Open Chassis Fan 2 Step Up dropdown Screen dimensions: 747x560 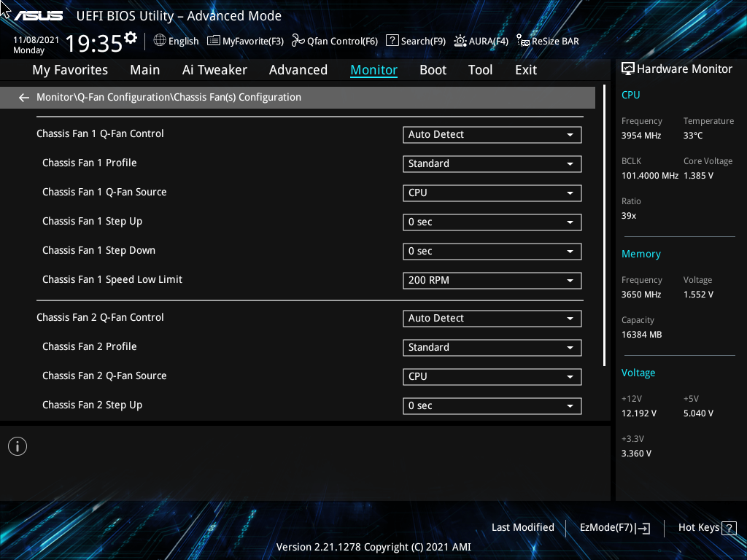pyautogui.click(x=492, y=406)
